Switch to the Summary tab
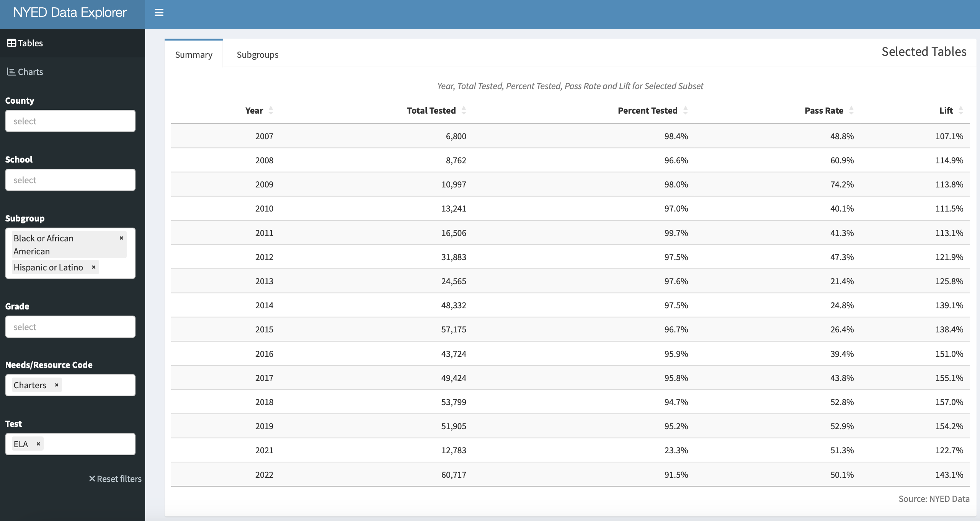Screen dimensions: 980x521 193,54
